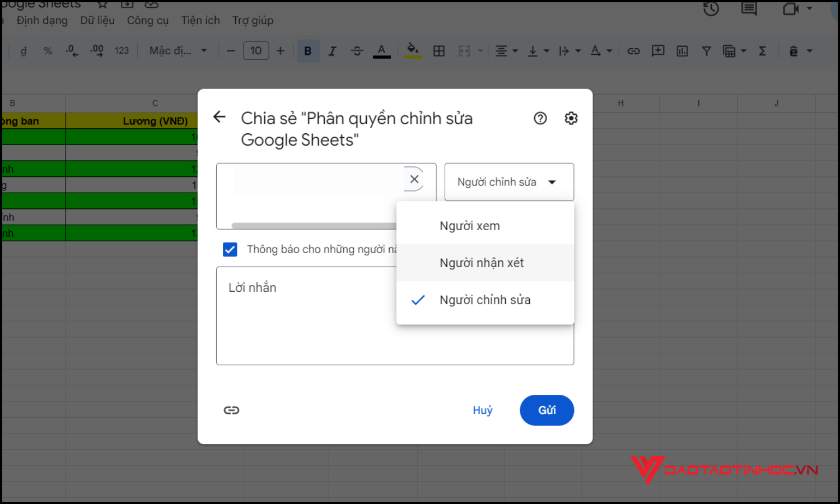Insert a link via the toolbar icon

[633, 50]
